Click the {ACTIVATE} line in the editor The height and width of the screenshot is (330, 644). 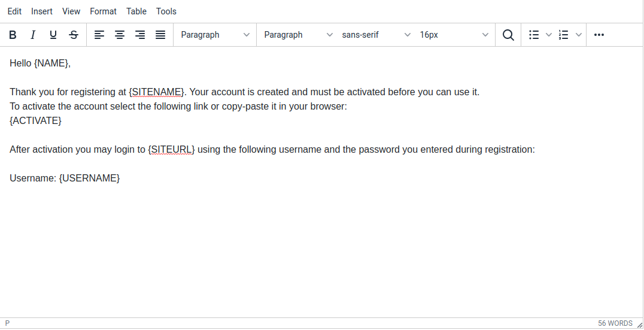36,121
